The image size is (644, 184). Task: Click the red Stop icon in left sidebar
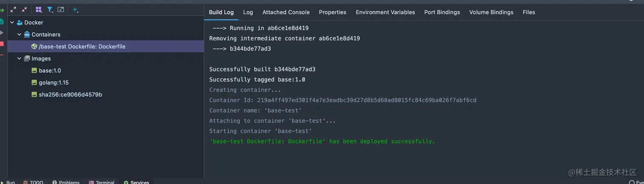pos(2,44)
